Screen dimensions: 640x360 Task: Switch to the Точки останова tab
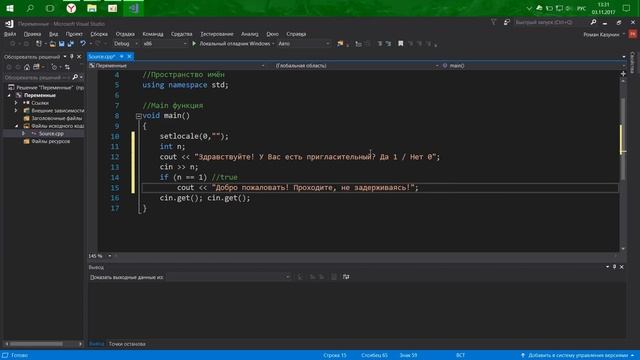tap(127, 344)
